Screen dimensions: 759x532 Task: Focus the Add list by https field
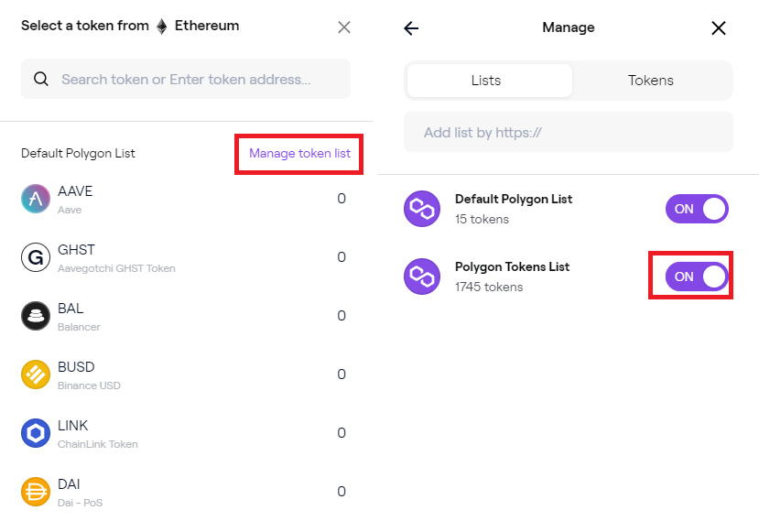(569, 132)
